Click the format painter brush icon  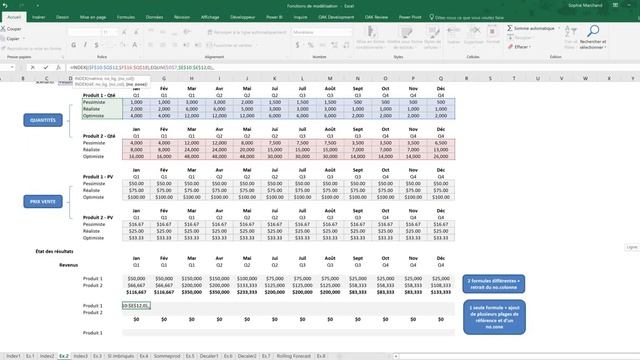(x=3, y=48)
